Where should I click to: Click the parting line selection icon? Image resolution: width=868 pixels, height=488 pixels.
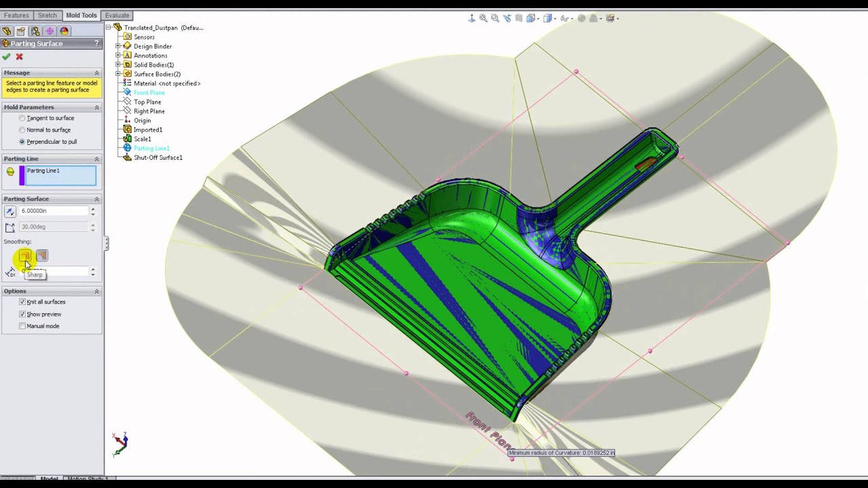[x=10, y=172]
